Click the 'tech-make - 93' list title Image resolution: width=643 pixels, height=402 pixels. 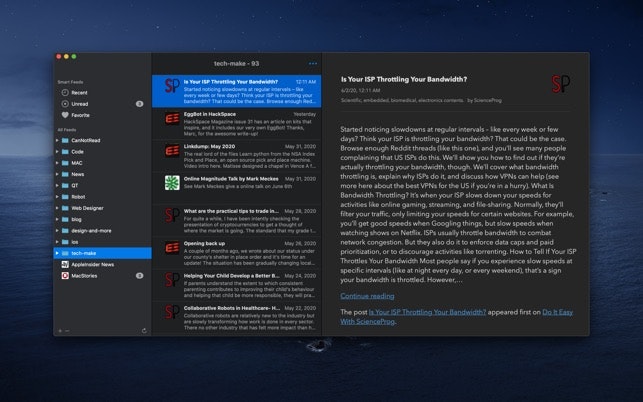(236, 64)
